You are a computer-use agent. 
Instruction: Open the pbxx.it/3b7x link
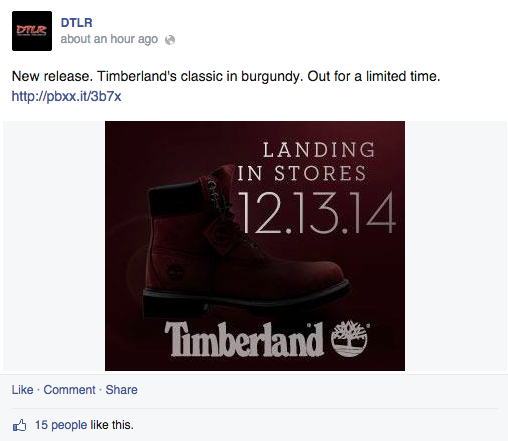click(66, 96)
